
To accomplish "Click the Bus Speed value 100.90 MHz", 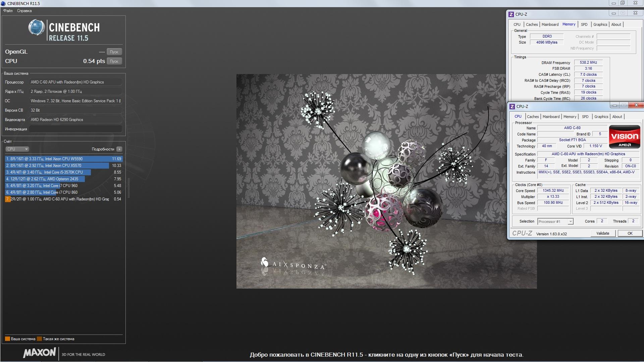I will [553, 203].
